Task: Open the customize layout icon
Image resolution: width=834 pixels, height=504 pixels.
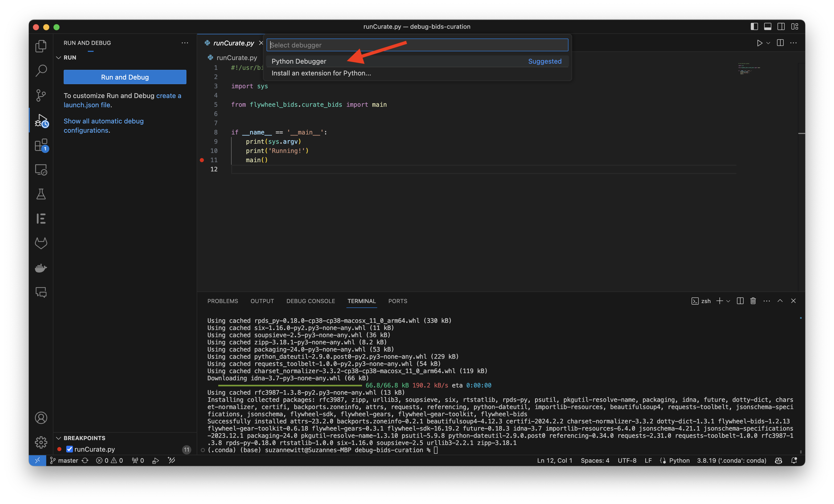Action: click(x=795, y=26)
